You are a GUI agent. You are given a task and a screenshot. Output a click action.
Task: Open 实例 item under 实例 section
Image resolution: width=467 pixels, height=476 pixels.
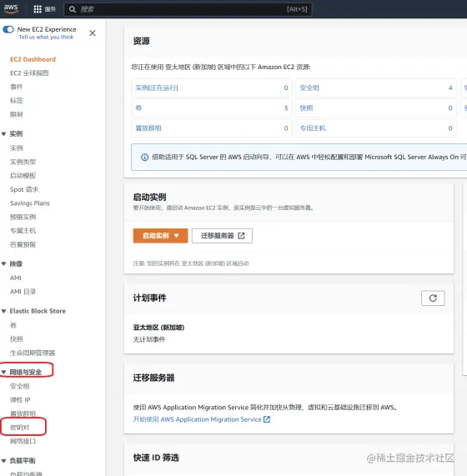17,148
